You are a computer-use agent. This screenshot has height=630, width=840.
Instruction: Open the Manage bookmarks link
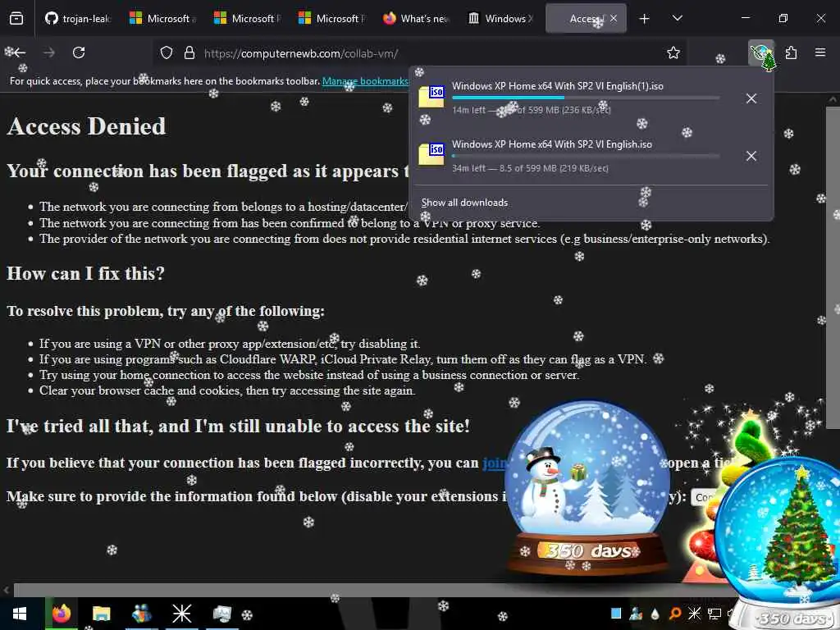click(365, 81)
